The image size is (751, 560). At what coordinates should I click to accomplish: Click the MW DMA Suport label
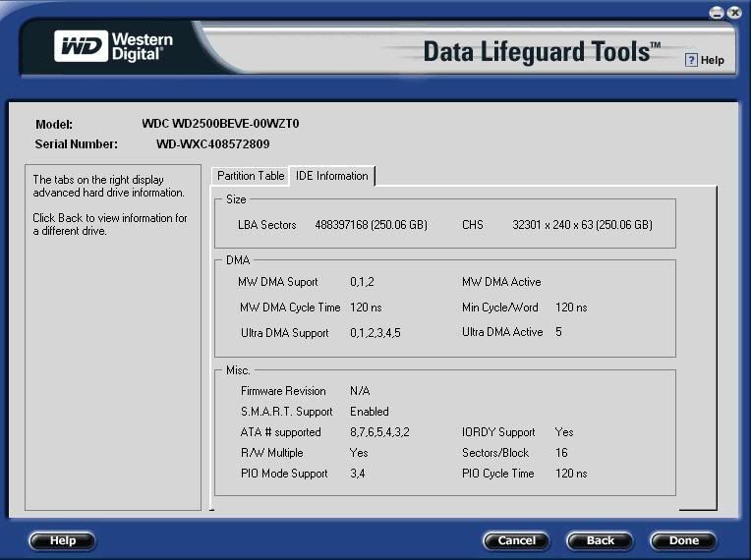click(x=278, y=282)
